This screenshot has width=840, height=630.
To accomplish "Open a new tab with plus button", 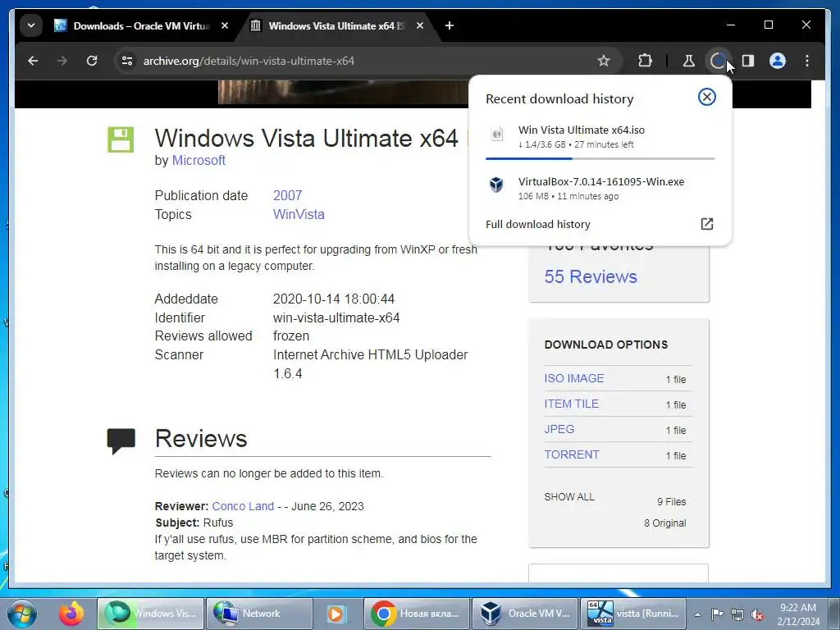I will coord(450,25).
